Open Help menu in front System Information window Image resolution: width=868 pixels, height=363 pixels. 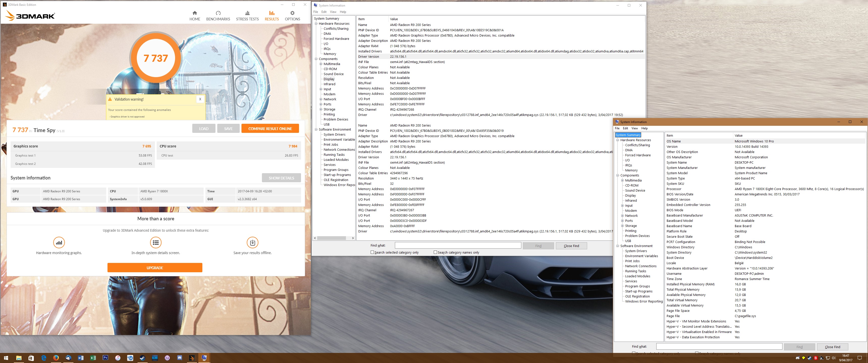[x=644, y=128]
